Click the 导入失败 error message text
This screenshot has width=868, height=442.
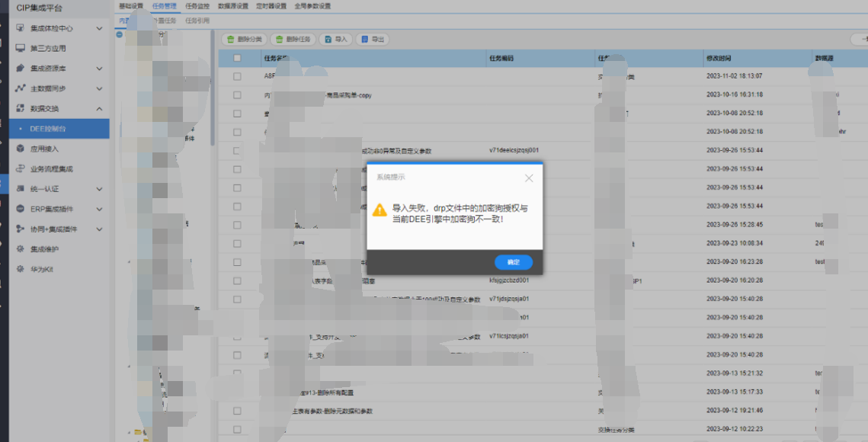pyautogui.click(x=460, y=214)
